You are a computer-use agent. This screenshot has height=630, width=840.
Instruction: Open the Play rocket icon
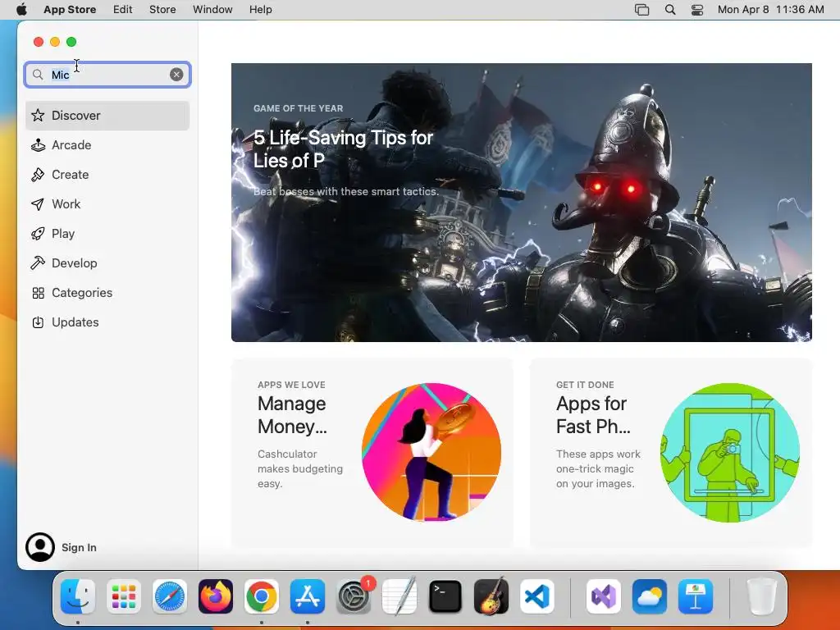coord(38,234)
